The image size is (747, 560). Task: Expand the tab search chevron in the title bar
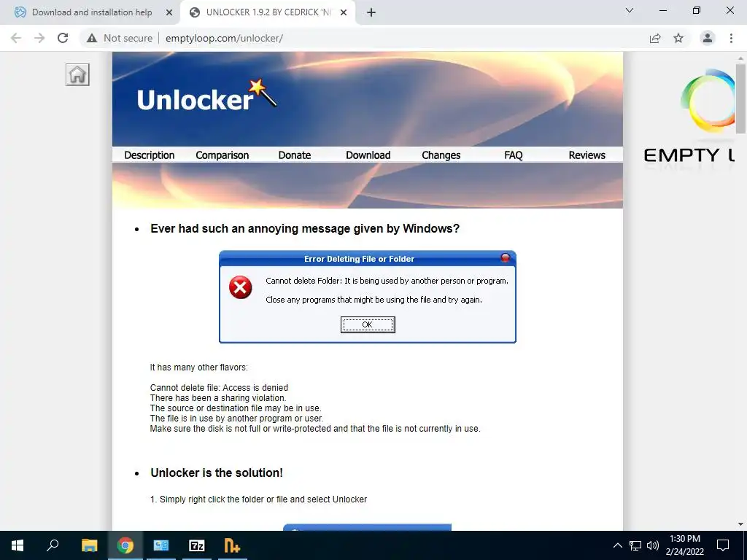pyautogui.click(x=630, y=10)
